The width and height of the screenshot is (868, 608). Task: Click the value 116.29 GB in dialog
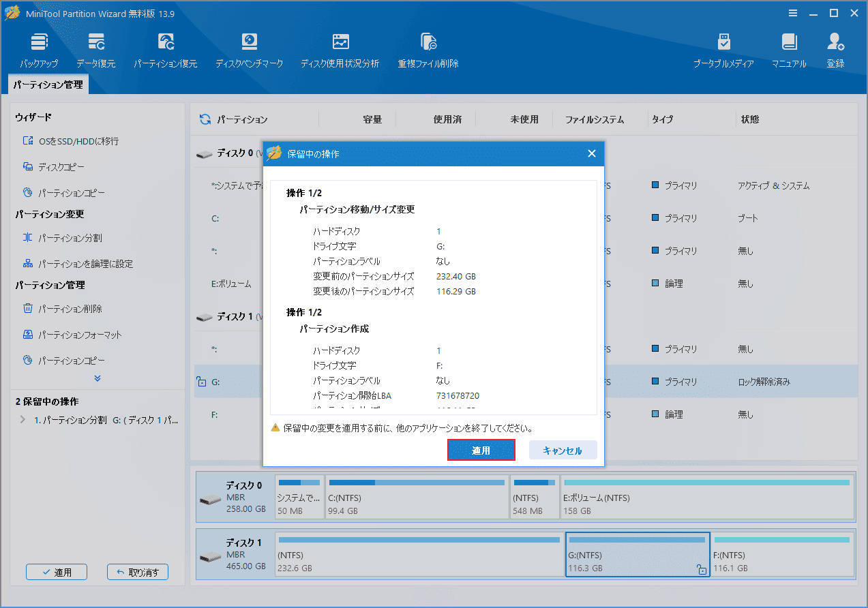click(456, 291)
